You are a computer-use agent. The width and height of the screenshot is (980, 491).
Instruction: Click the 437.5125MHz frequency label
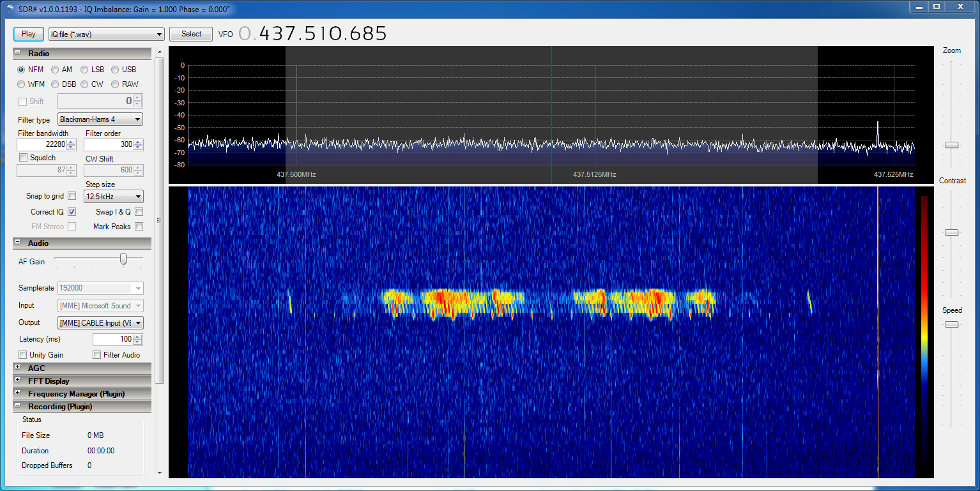594,174
